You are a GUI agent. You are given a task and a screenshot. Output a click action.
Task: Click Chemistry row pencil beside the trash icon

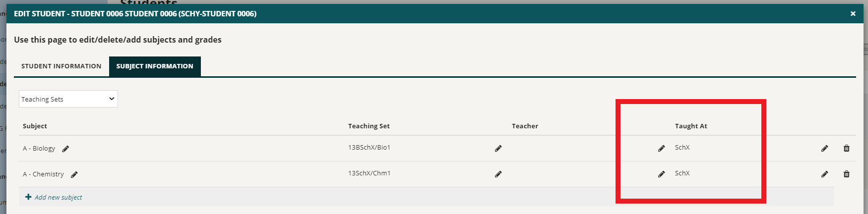(x=825, y=174)
